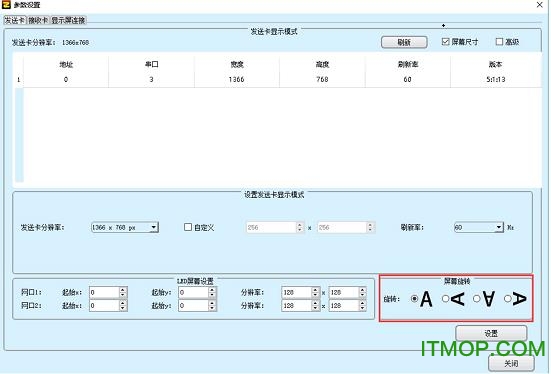Click the 地址 column header
This screenshot has height=374, width=551.
pos(66,64)
